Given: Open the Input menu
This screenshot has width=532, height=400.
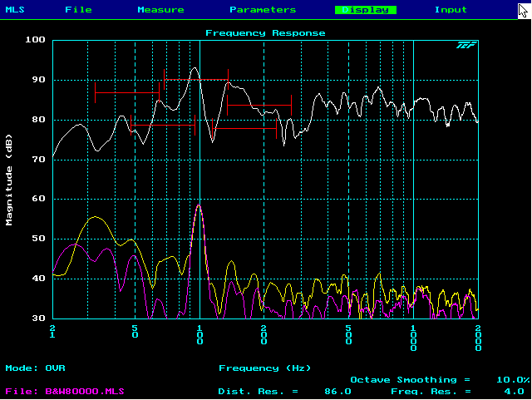Looking at the screenshot, I should [451, 9].
